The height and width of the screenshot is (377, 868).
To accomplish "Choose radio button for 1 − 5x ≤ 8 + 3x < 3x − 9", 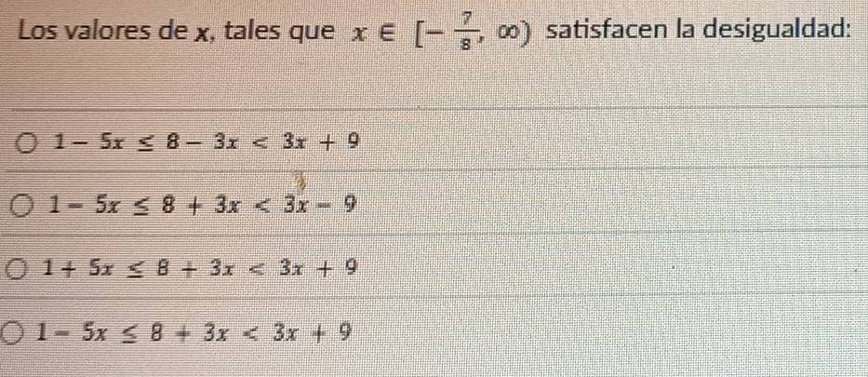I will (29, 205).
